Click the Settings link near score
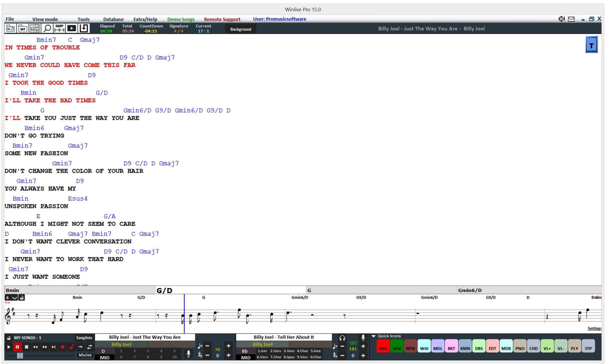Screen dimensions: 608x364 pyautogui.click(x=594, y=328)
